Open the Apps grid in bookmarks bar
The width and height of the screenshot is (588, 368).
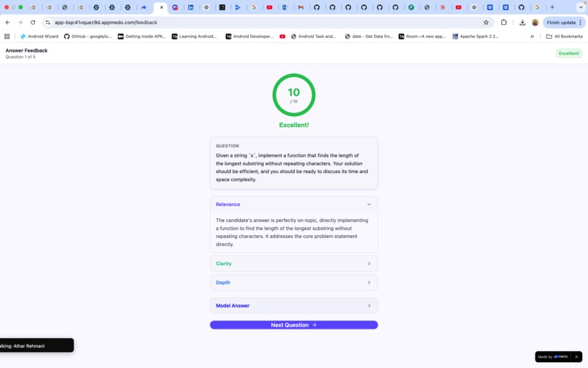[7, 37]
